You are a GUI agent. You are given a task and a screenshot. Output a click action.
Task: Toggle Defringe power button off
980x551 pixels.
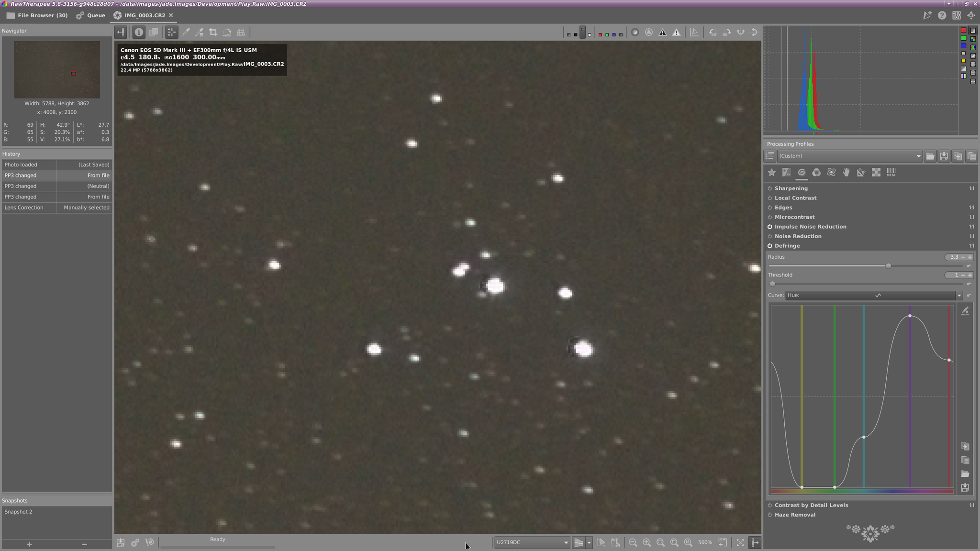point(770,246)
